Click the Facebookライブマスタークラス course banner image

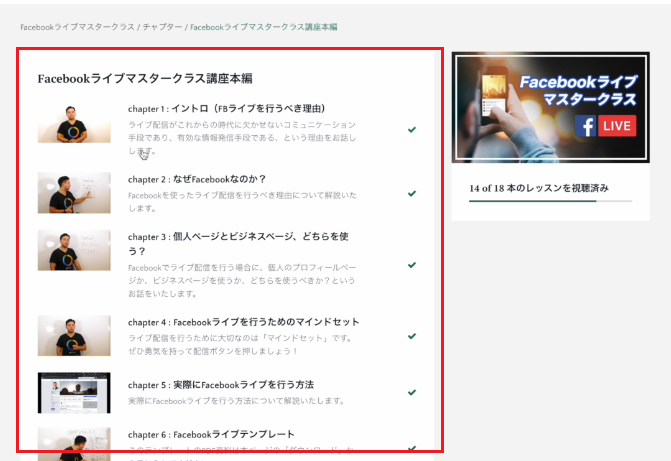click(551, 107)
